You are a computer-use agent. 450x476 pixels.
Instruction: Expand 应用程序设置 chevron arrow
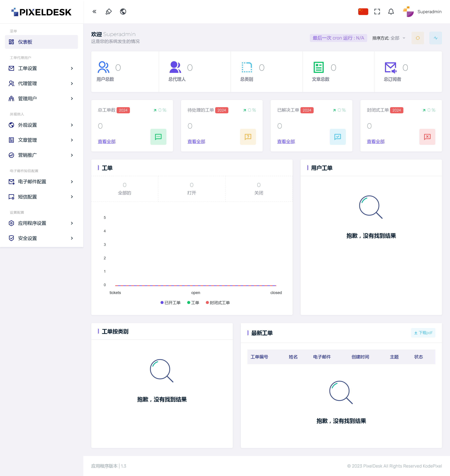tap(72, 223)
